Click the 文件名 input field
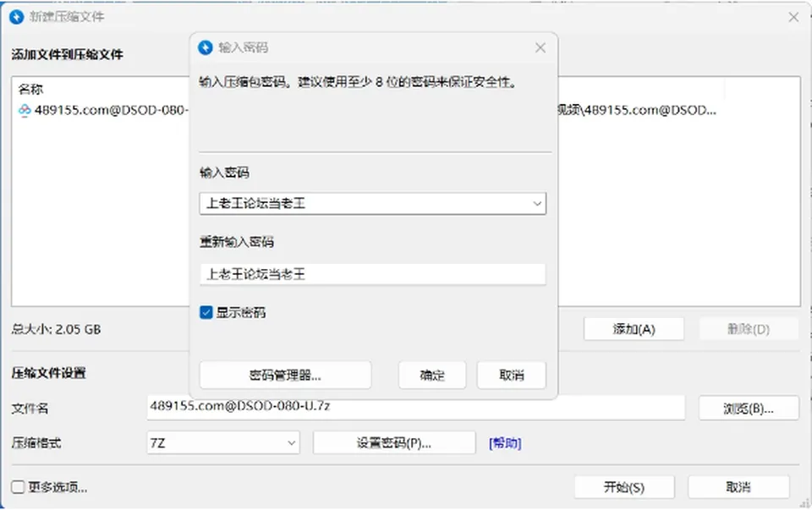Viewport: 812px width, 510px height. click(416, 407)
